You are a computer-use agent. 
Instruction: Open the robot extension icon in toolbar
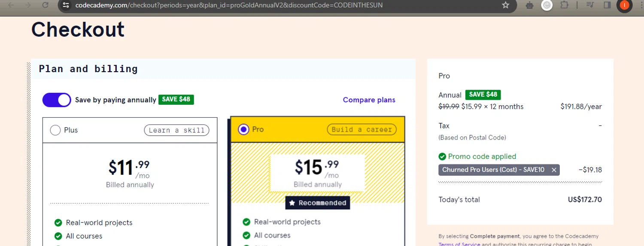point(530,5)
